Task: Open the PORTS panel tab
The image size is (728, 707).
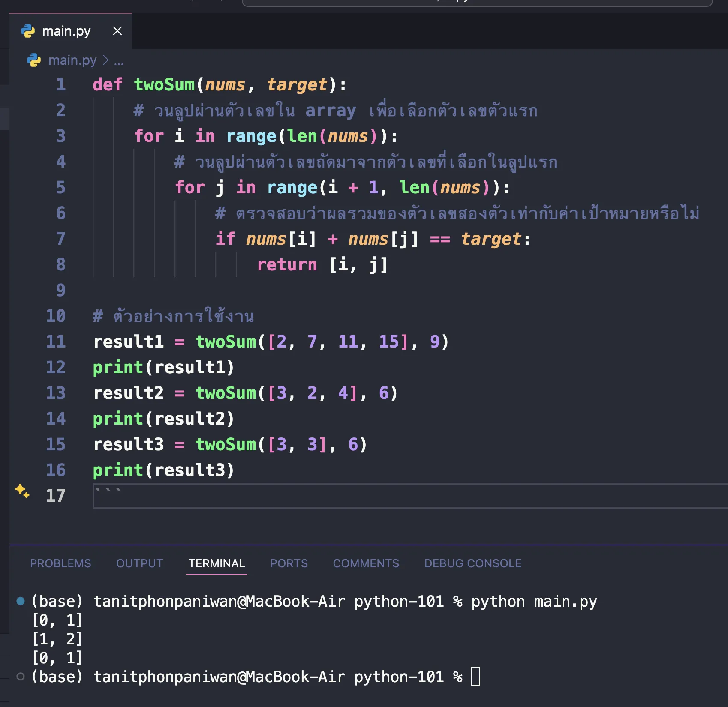Action: 289,563
